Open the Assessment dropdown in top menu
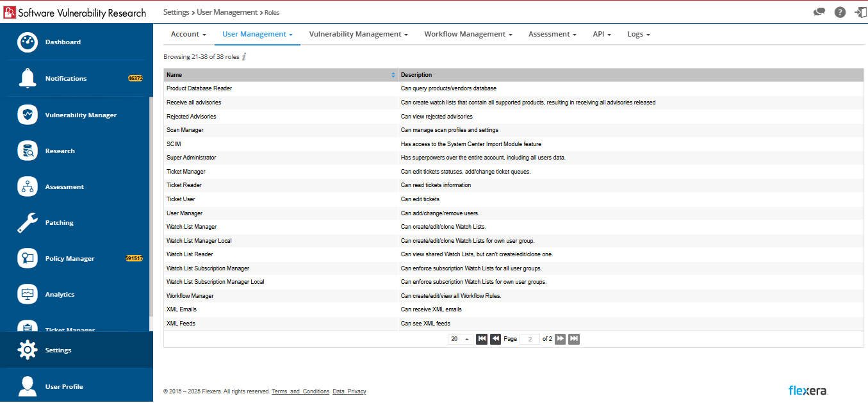The height and width of the screenshot is (403, 868). (552, 34)
